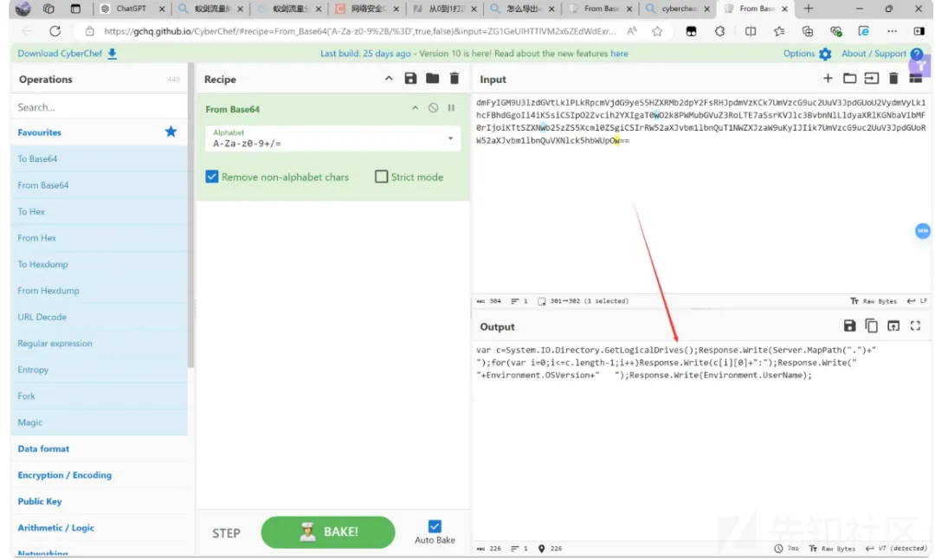Collapse the Recipe panel chevron
This screenshot has height=560, width=935.
click(389, 78)
